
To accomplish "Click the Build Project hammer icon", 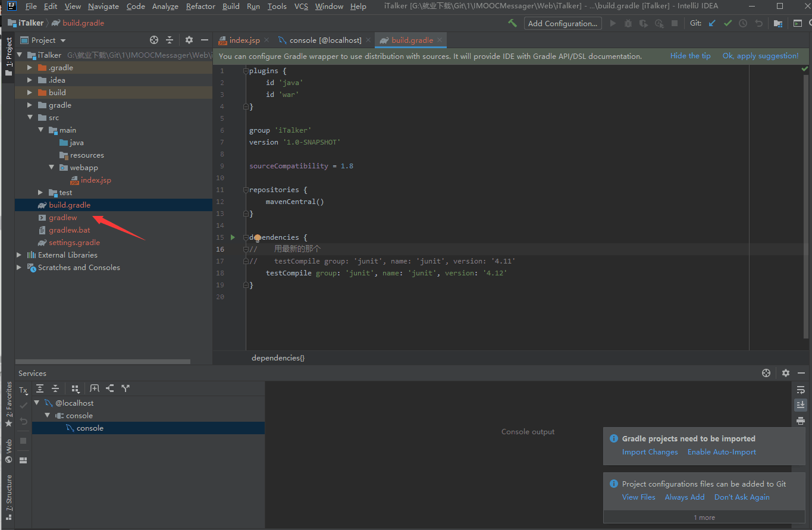I will click(512, 23).
